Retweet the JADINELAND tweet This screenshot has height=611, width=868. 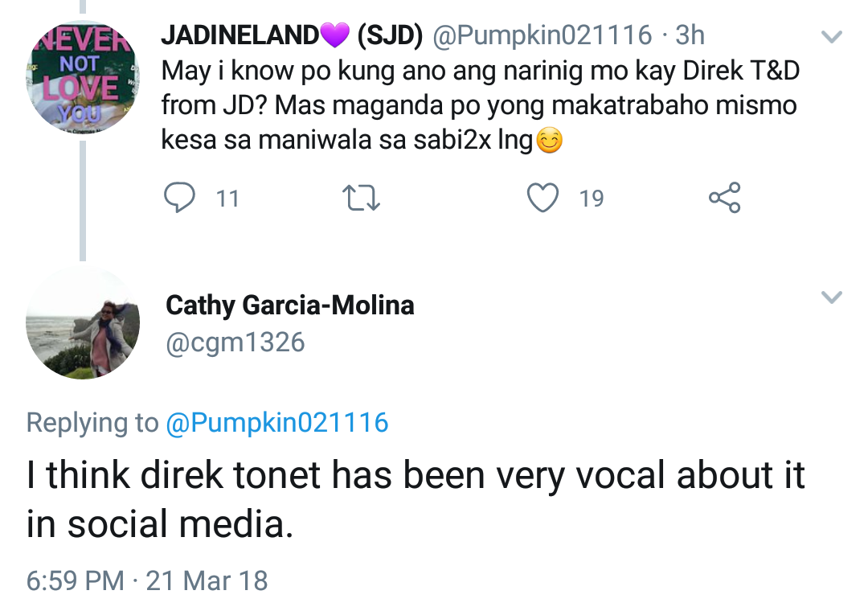click(361, 198)
